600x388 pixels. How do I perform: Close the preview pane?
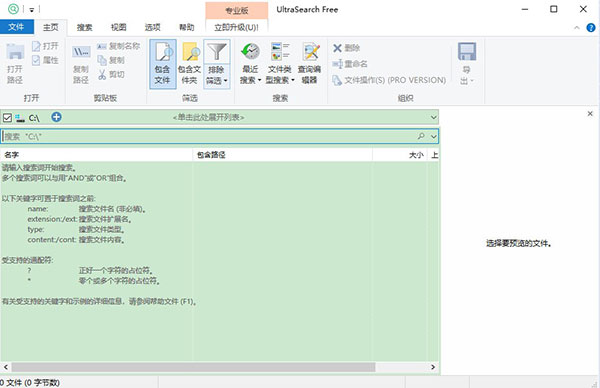click(590, 114)
